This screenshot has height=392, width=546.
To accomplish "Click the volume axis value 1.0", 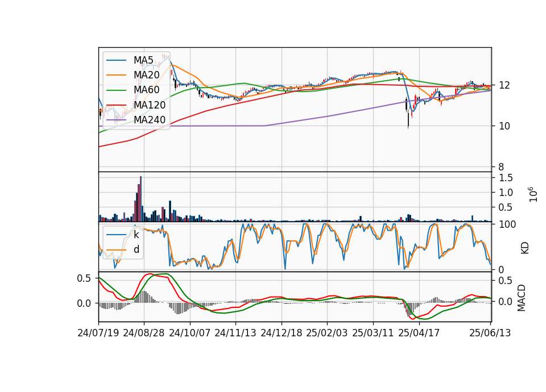I will pyautogui.click(x=506, y=193).
